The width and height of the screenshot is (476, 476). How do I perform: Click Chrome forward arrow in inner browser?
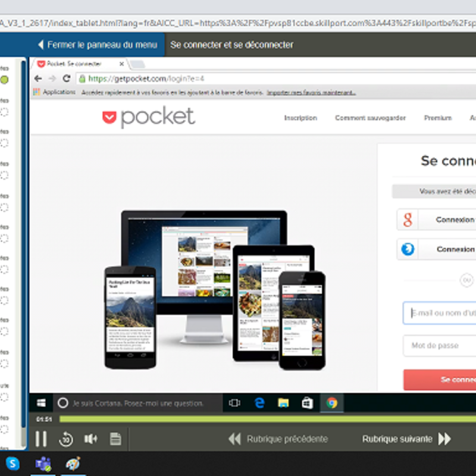coord(52,79)
